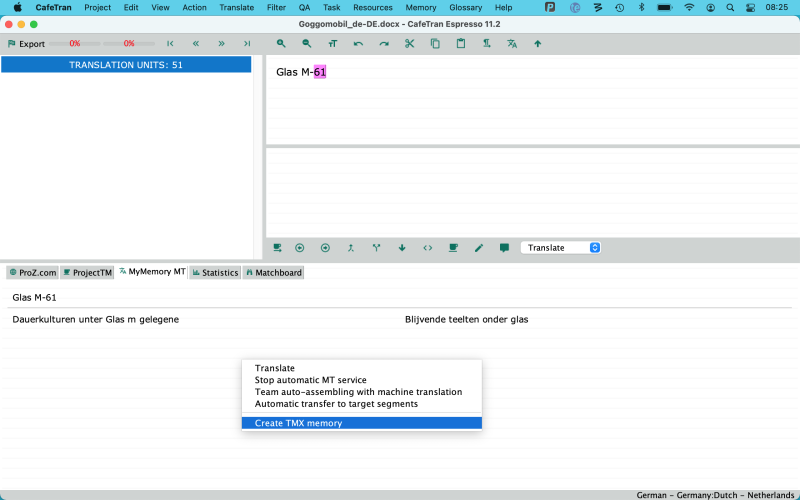800x500 pixels.
Task: Click the Blijvende teelten onder glas translation
Action: (466, 319)
